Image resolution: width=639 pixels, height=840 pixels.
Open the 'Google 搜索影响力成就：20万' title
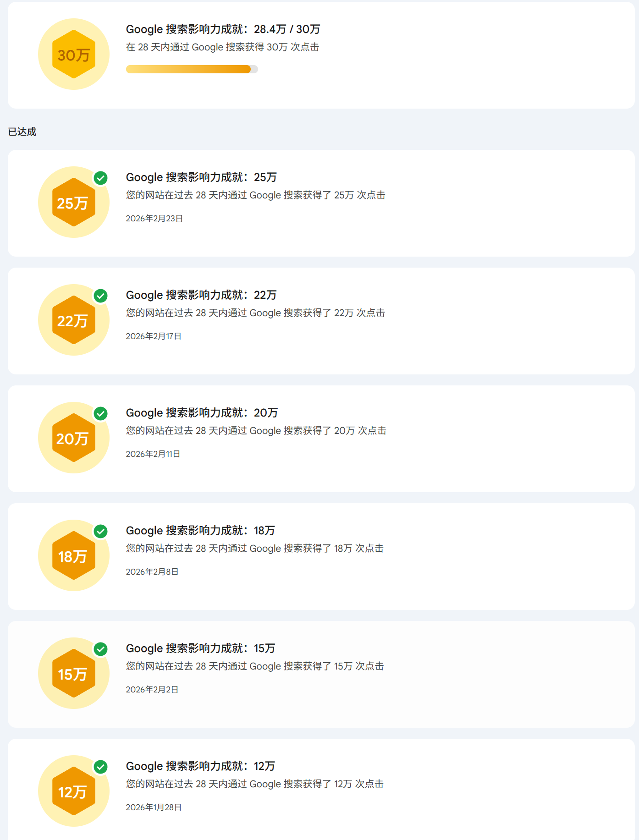[202, 413]
